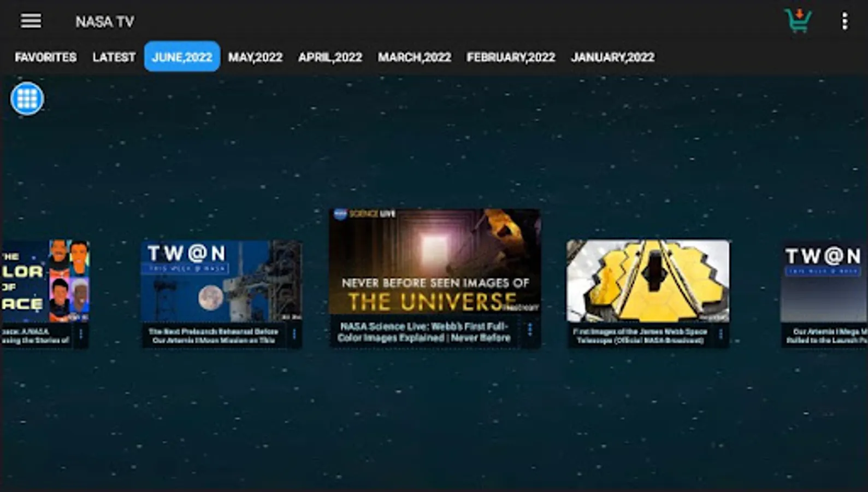Open the golden Webb telescope mirror thumbnail
This screenshot has width=868, height=492.
pos(647,280)
